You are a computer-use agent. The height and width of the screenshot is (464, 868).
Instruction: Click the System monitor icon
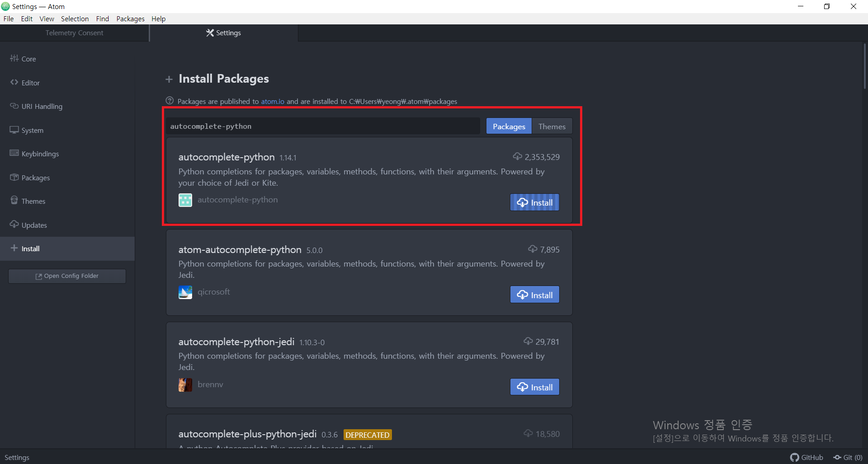[x=14, y=130]
